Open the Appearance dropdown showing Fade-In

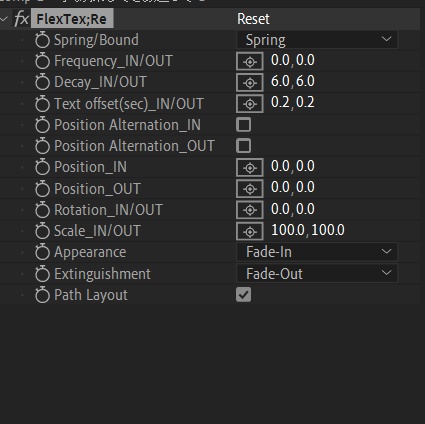[317, 252]
